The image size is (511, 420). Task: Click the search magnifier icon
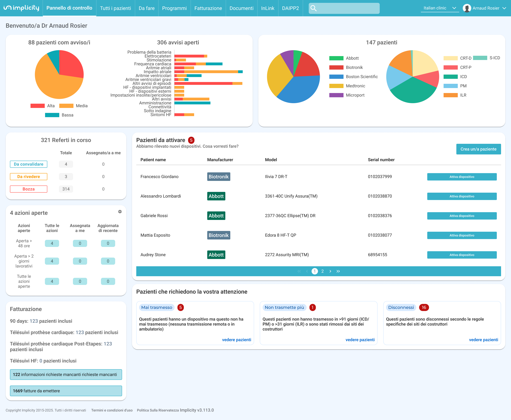coord(313,8)
